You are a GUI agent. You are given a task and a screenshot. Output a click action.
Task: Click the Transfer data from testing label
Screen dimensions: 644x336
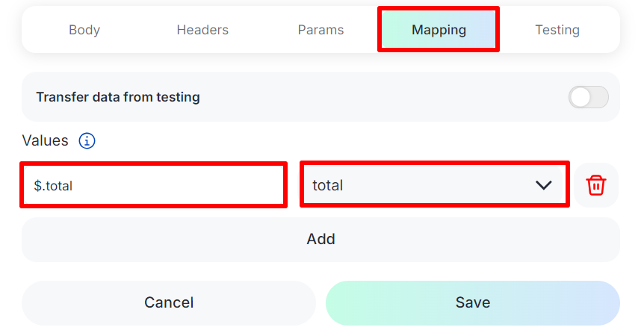pos(118,97)
